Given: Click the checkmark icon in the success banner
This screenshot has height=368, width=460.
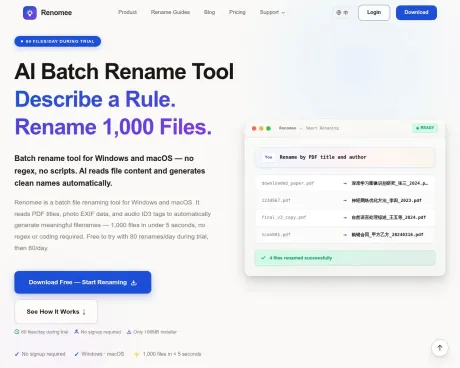Looking at the screenshot, I should pyautogui.click(x=263, y=258).
